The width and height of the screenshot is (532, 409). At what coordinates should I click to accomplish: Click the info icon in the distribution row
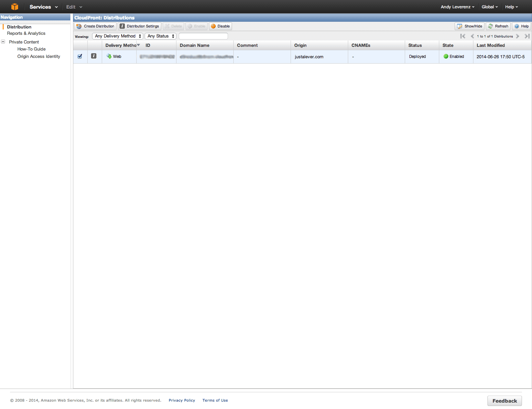[94, 56]
